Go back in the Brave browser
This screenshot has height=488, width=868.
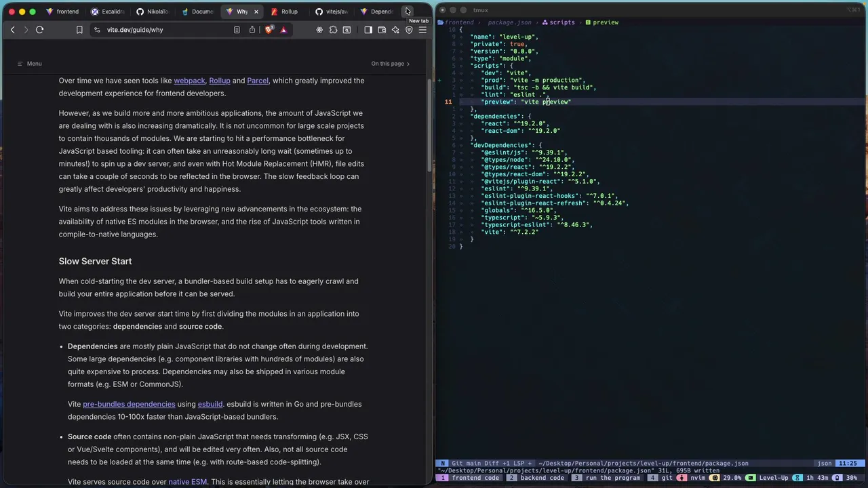click(x=12, y=30)
